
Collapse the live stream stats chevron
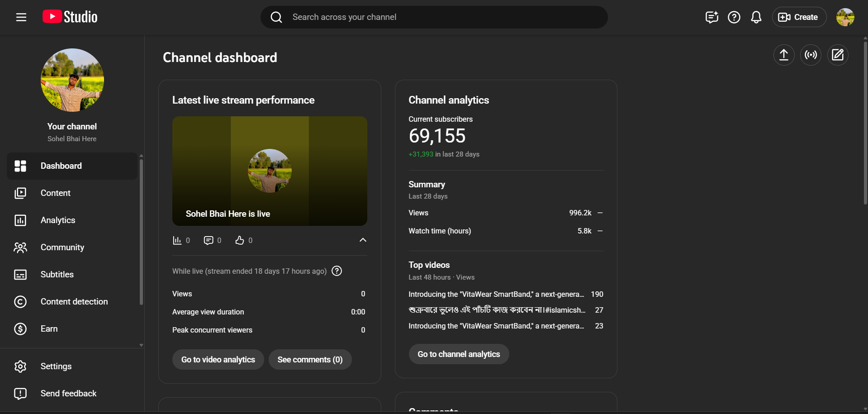click(362, 240)
